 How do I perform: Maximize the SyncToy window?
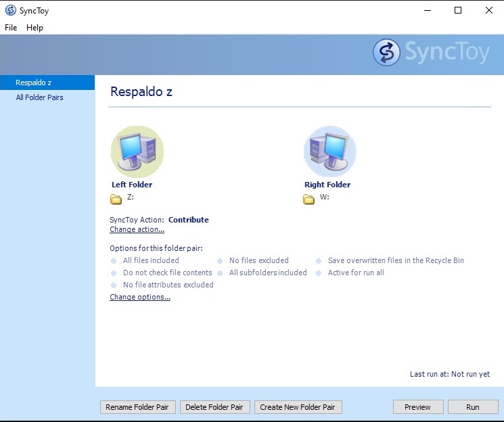coord(458,10)
